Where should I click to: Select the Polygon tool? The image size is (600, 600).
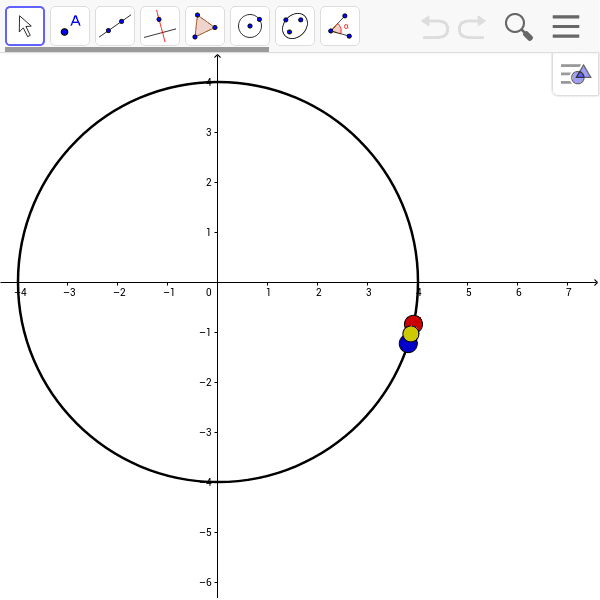[205, 26]
